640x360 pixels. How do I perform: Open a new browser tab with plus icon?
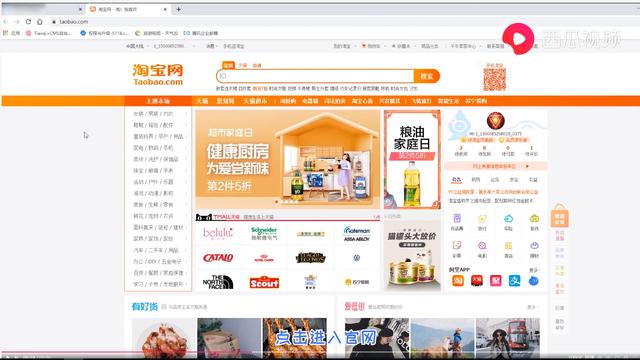[x=178, y=9]
